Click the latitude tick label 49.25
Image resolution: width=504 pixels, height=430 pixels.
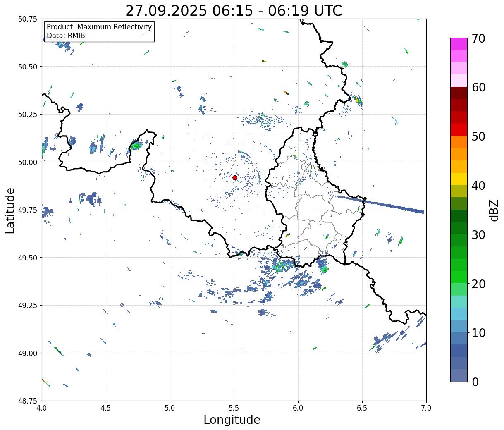click(x=28, y=306)
